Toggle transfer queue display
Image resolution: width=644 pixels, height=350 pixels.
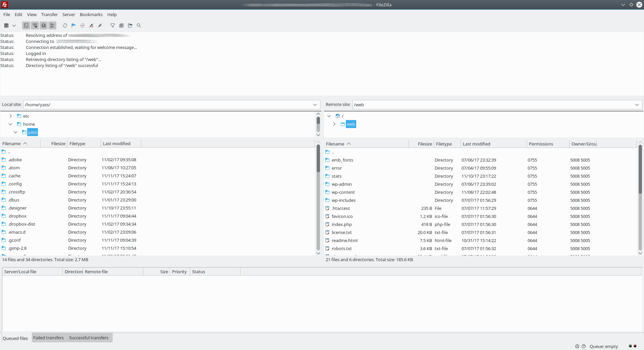click(x=52, y=25)
